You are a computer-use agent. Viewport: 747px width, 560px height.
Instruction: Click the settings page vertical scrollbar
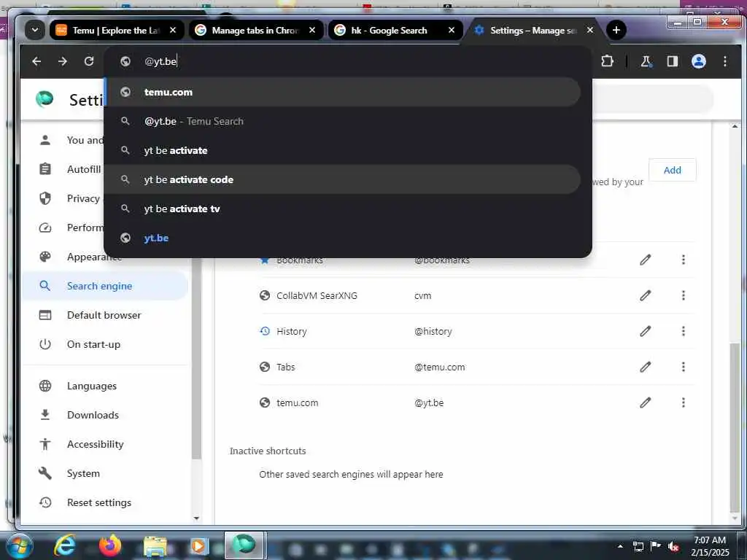click(x=735, y=427)
